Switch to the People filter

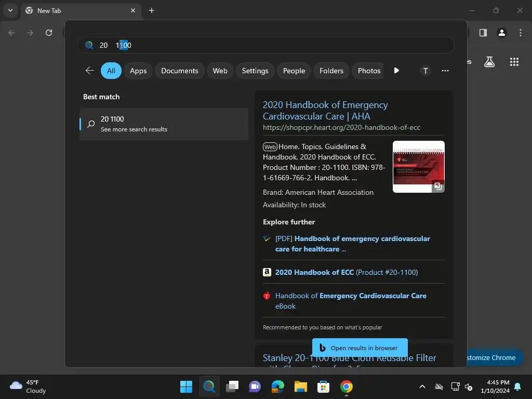point(294,71)
